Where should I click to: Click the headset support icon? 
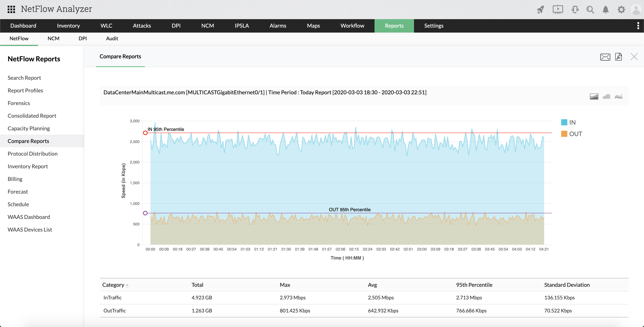(x=575, y=10)
